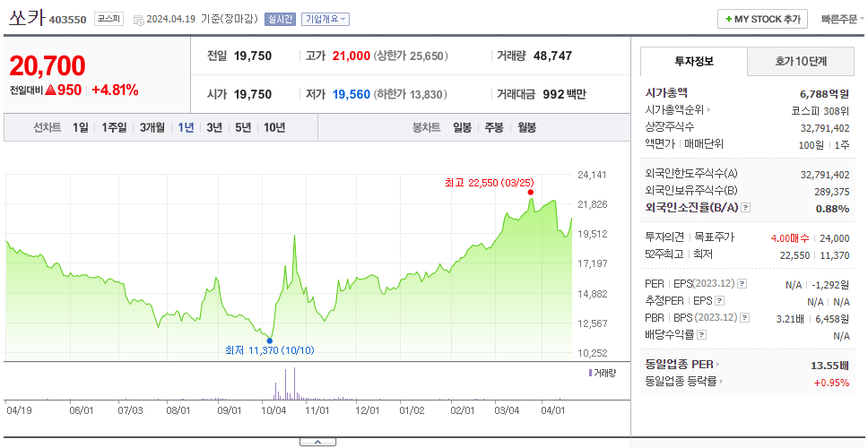Click the 최저 11,370 (10/10) label
The height and width of the screenshot is (448, 868).
(270, 350)
